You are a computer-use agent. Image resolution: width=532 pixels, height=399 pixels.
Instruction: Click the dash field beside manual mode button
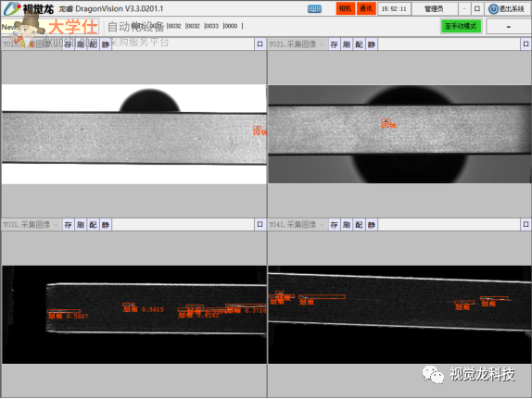pyautogui.click(x=509, y=26)
